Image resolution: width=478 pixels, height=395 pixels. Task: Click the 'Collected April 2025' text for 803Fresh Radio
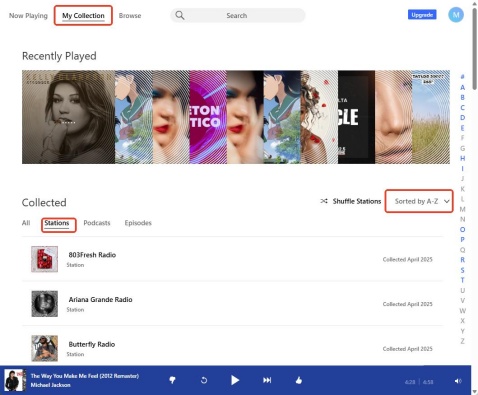pyautogui.click(x=407, y=259)
